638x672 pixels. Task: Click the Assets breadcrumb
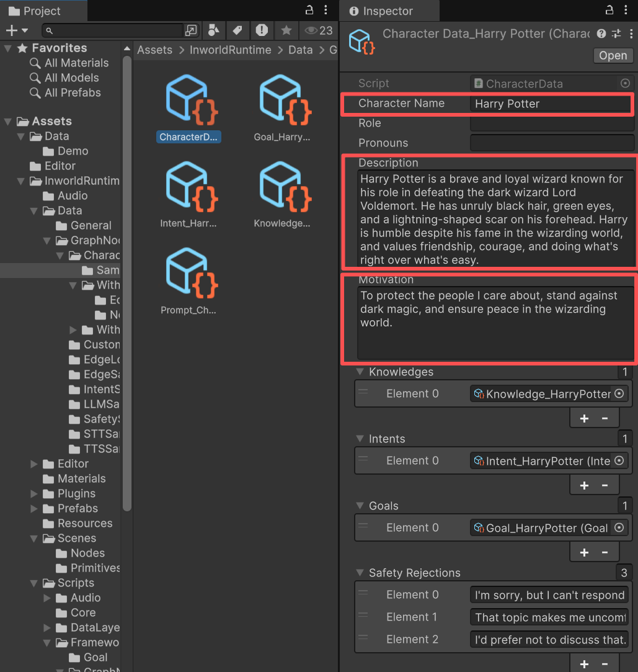(x=154, y=50)
